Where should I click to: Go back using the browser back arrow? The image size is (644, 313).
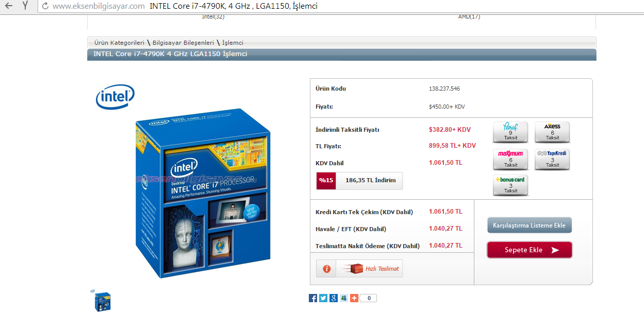[x=9, y=6]
